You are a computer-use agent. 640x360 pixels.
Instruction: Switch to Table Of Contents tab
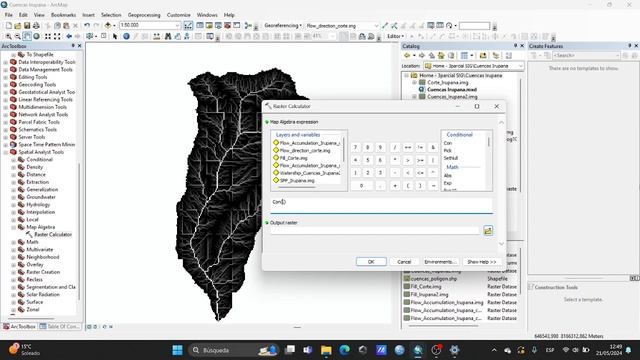tap(60, 327)
